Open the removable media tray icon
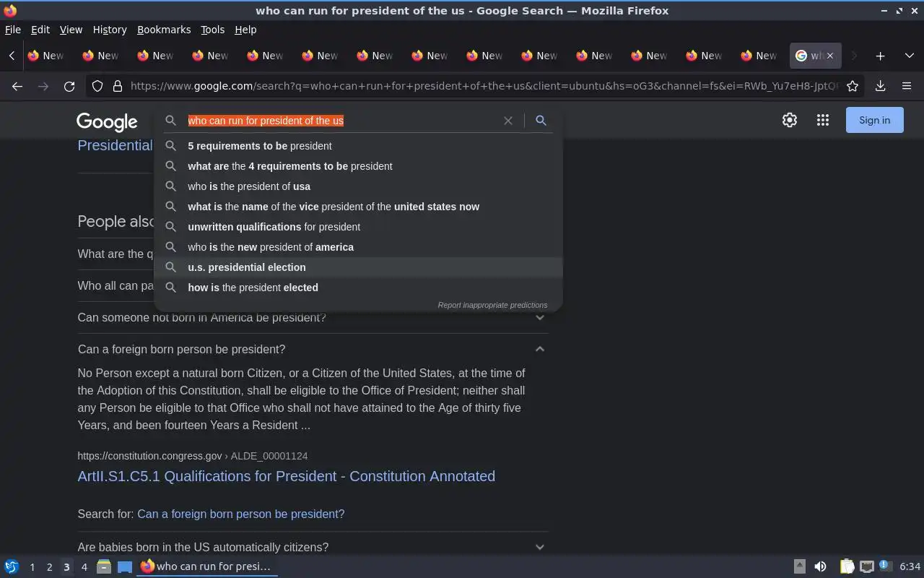 coord(800,566)
